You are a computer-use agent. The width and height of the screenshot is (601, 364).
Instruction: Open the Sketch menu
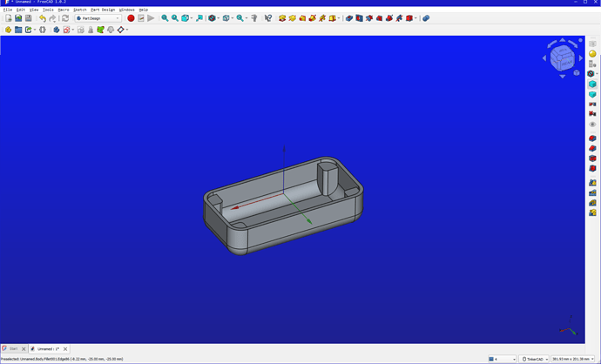(x=79, y=10)
